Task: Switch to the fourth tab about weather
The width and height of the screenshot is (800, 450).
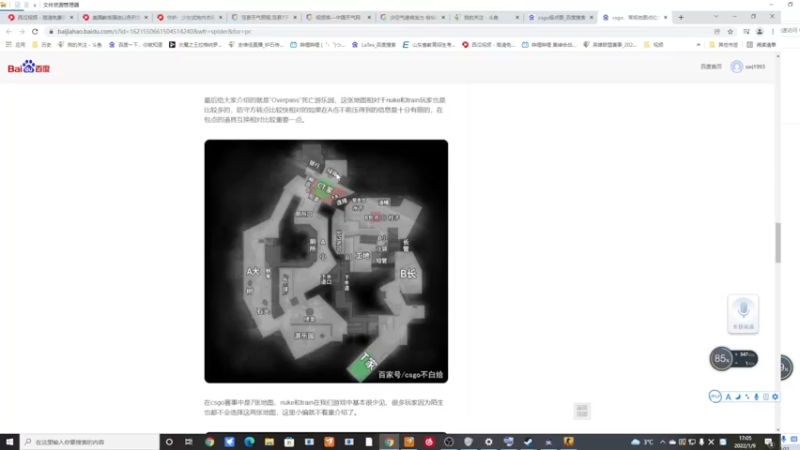Action: point(264,17)
